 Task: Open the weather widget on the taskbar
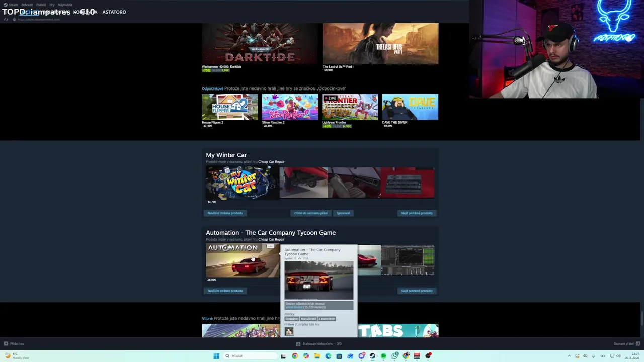coord(17,356)
